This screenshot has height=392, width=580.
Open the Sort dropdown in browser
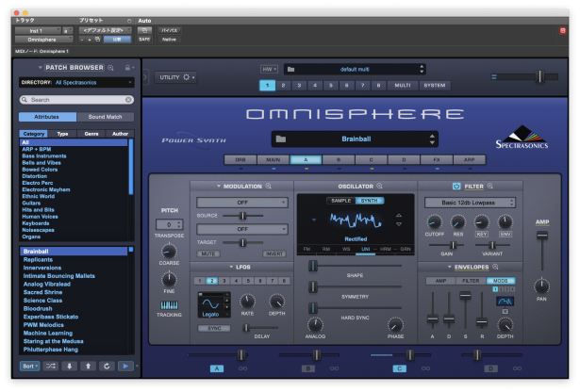pos(29,366)
